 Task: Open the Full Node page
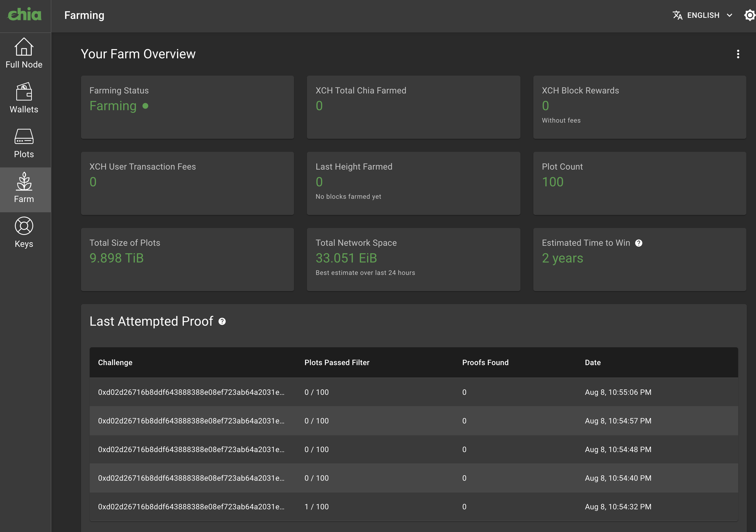24,53
